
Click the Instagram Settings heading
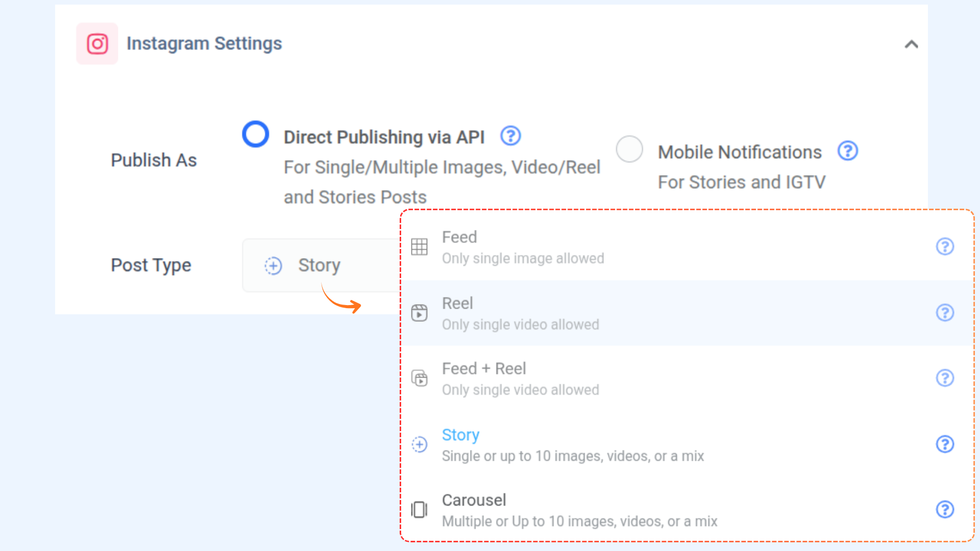(x=204, y=44)
